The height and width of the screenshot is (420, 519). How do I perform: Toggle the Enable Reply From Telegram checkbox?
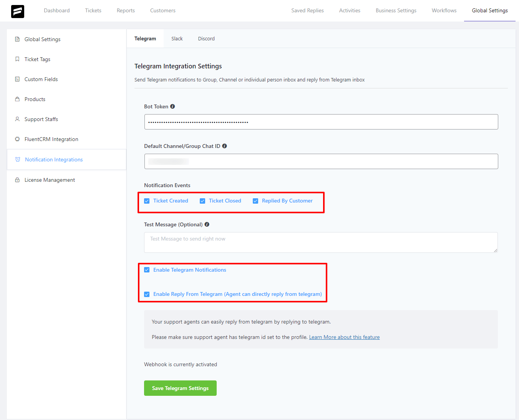(147, 294)
